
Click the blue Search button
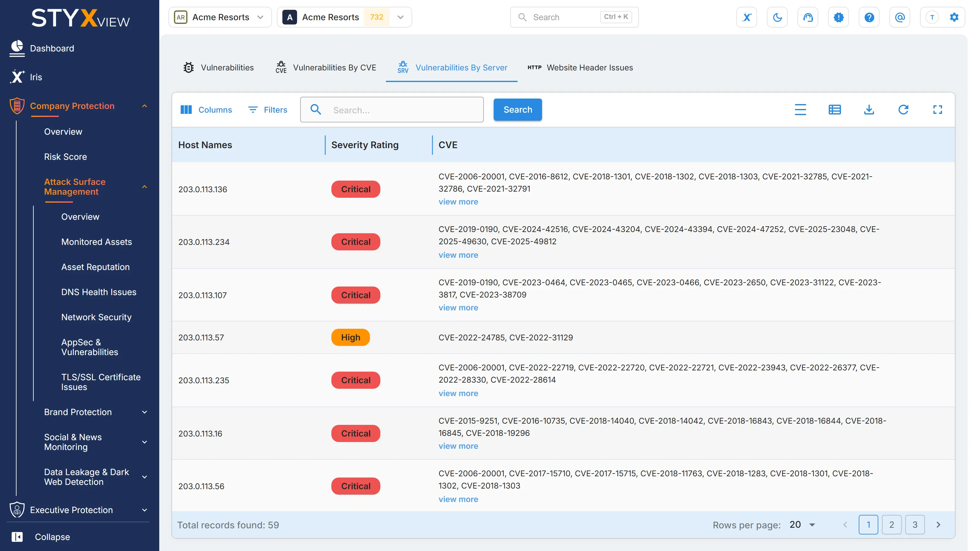tap(517, 110)
